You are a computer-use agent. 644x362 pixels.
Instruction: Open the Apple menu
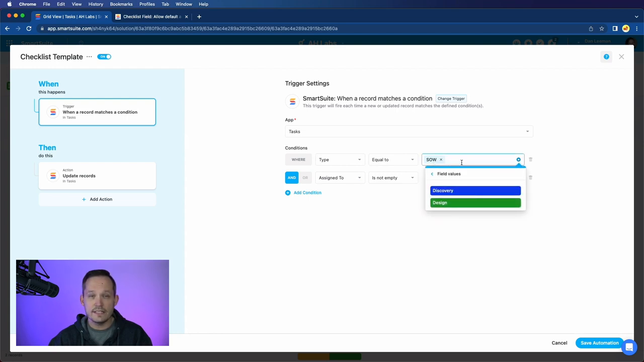10,4
